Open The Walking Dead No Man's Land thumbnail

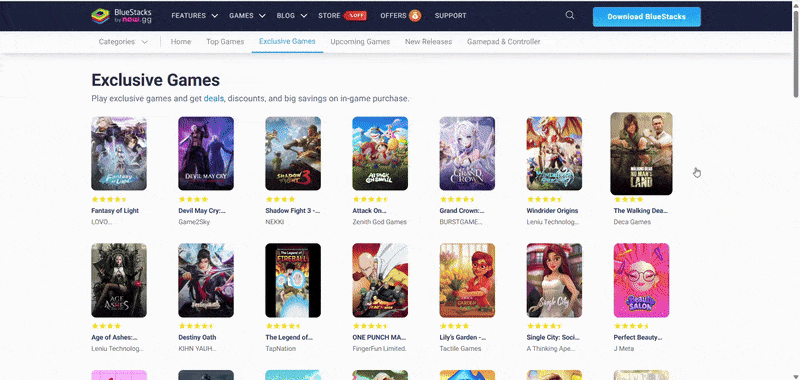tap(641, 154)
